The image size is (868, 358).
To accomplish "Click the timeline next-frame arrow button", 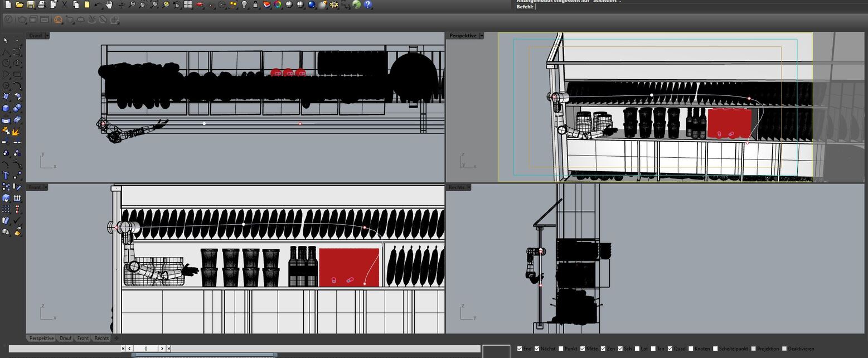I will (162, 349).
